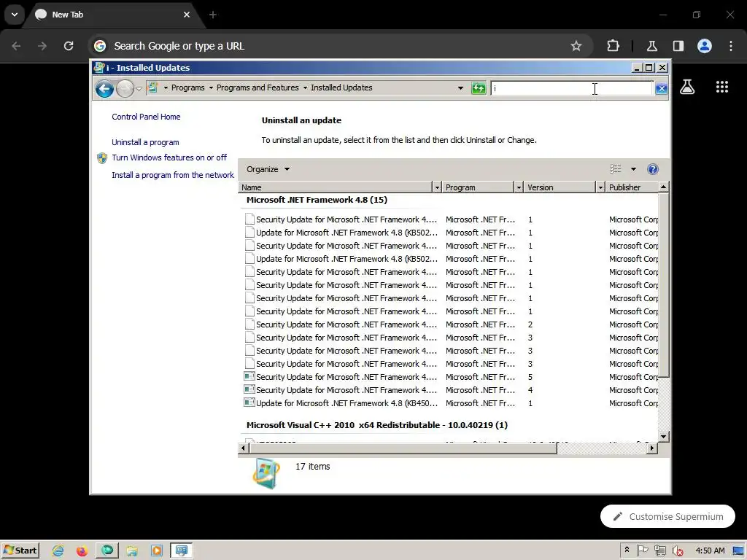Viewport: 747px width, 560px height.
Task: Click the shield icon beside Windows features
Action: tap(102, 158)
